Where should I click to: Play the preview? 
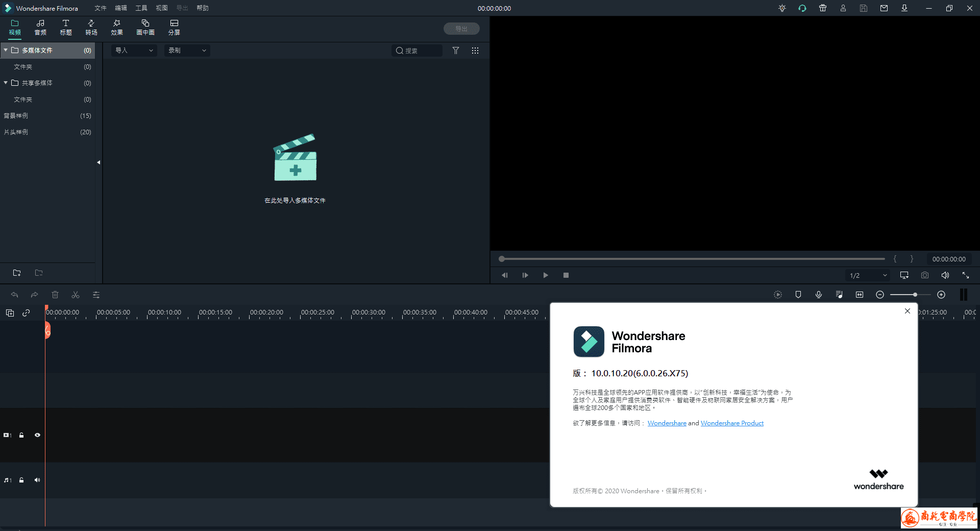pyautogui.click(x=546, y=275)
